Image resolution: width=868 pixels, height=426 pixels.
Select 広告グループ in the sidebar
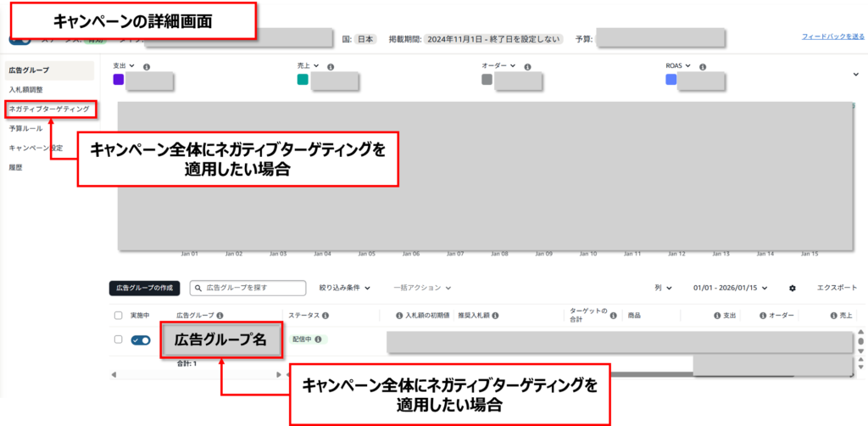click(50, 70)
